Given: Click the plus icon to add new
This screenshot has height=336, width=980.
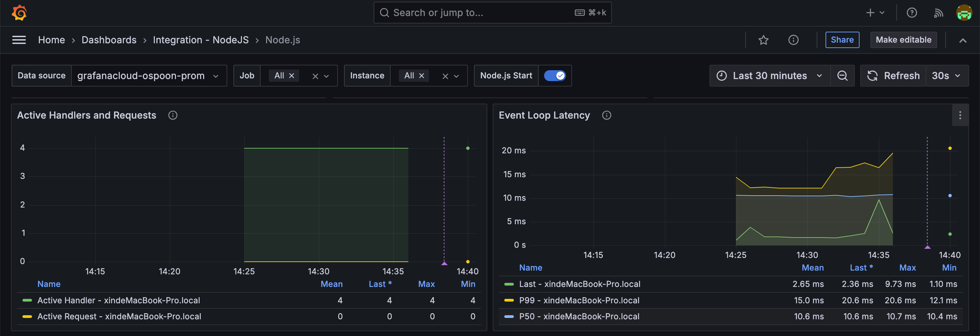Looking at the screenshot, I should (x=870, y=13).
